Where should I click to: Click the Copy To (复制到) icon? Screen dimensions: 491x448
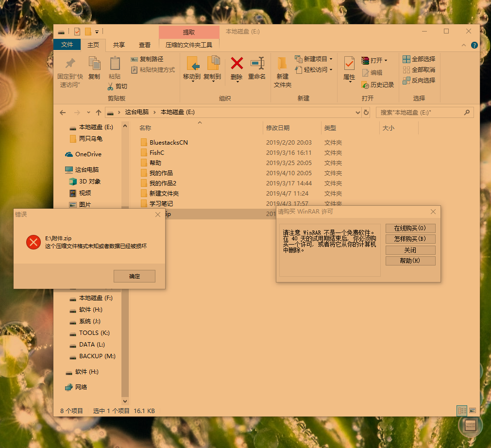pos(212,64)
